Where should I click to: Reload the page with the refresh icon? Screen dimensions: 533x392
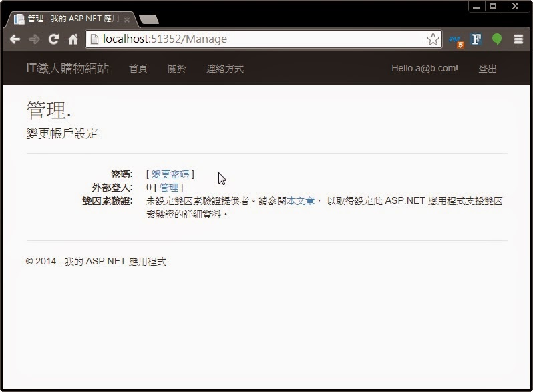click(x=53, y=39)
